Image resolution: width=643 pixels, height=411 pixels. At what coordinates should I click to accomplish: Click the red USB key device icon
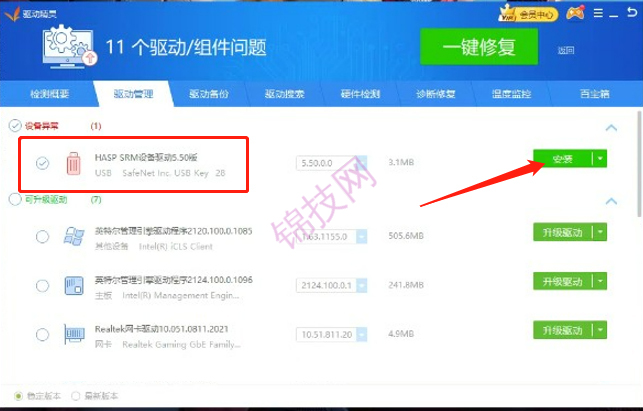point(73,164)
